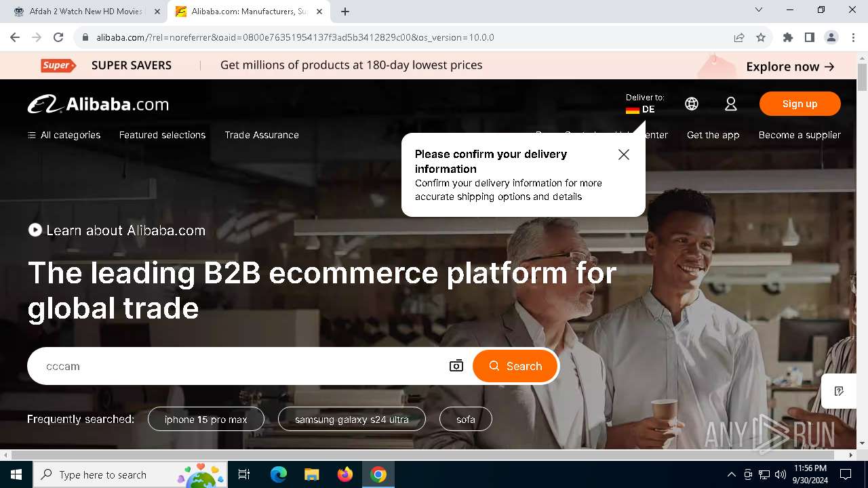Click the browser back arrow
The height and width of the screenshot is (488, 868).
[x=15, y=37]
